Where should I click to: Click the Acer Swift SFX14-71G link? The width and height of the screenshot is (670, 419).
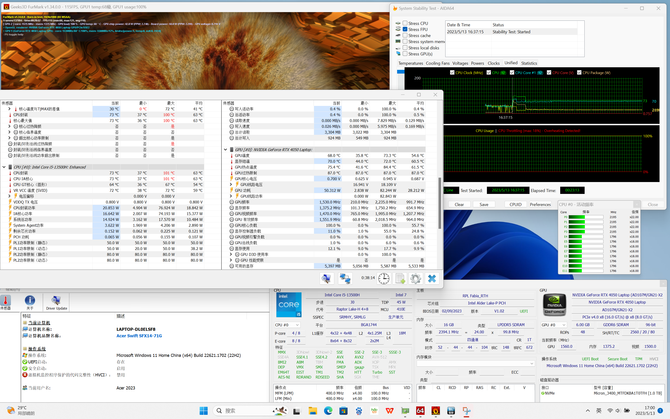[139, 336]
